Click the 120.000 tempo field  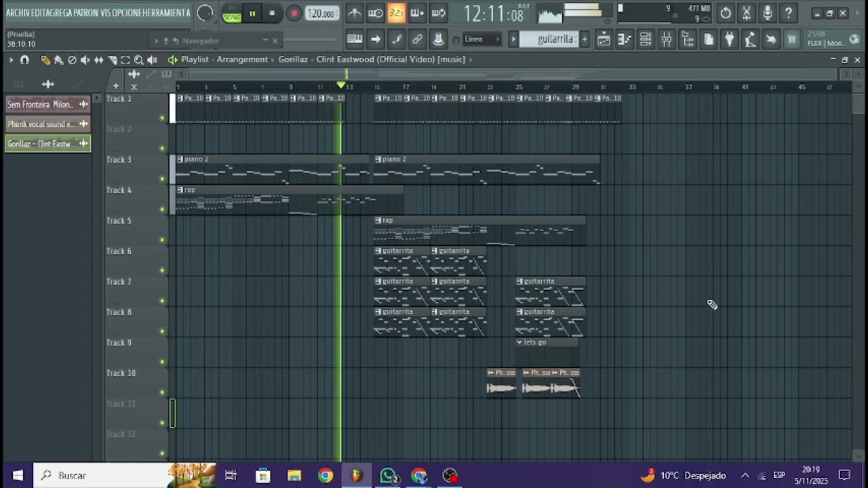point(321,13)
